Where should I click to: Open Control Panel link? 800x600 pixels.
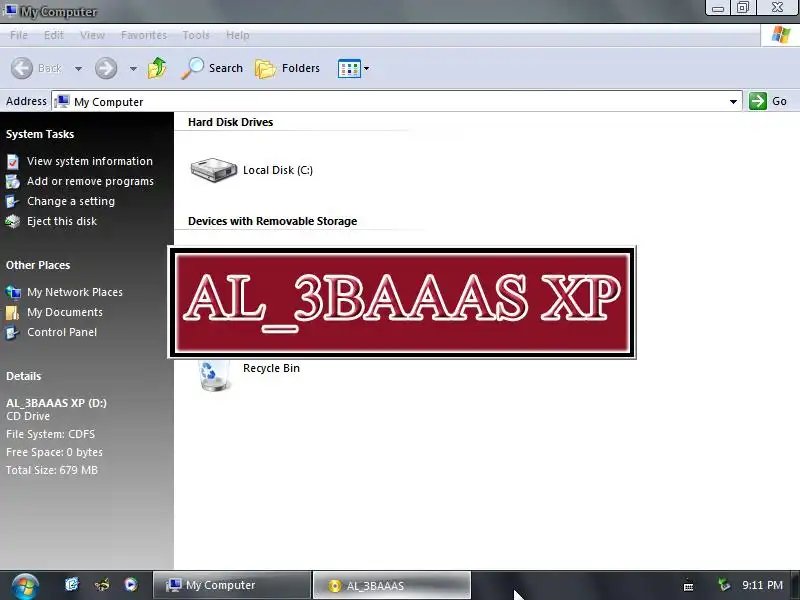pyautogui.click(x=62, y=332)
